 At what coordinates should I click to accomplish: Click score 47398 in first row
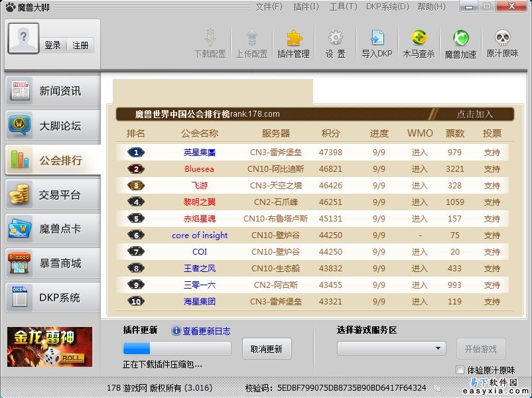click(330, 153)
